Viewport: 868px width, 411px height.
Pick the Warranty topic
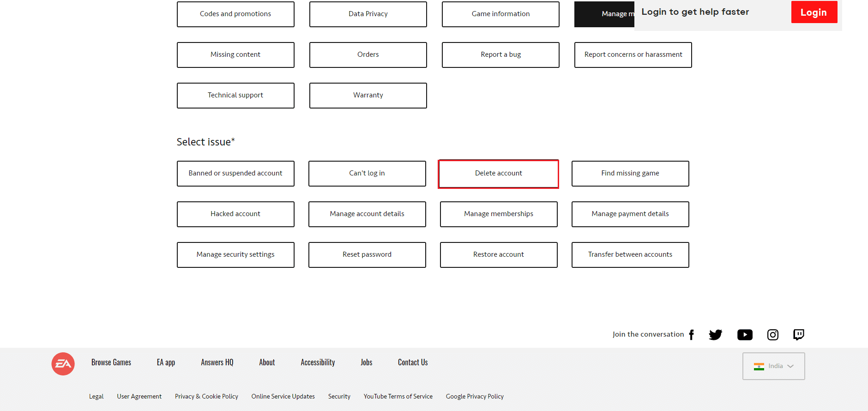[x=368, y=96]
